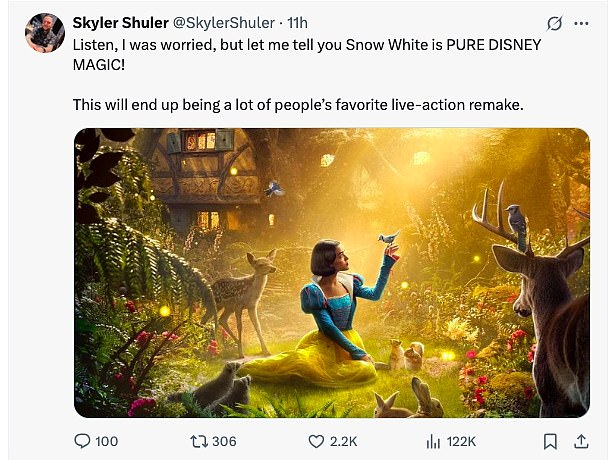
Task: Like the tweet with the heart icon
Action: tap(316, 441)
